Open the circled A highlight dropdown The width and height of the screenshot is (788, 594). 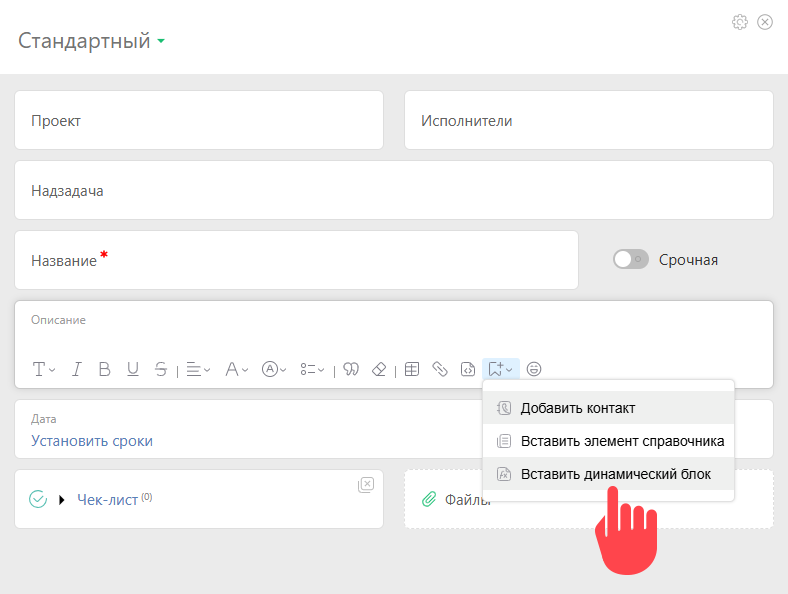[x=274, y=369]
